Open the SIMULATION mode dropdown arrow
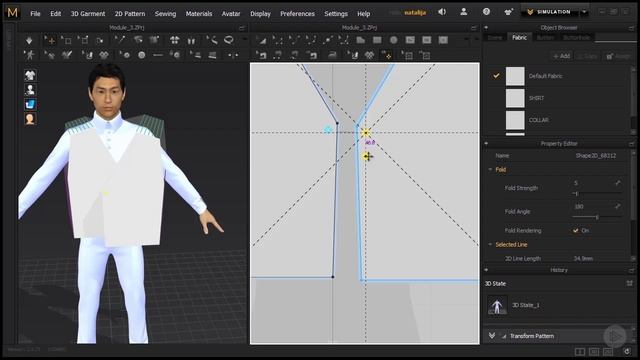This screenshot has width=640, height=360. 584,12
